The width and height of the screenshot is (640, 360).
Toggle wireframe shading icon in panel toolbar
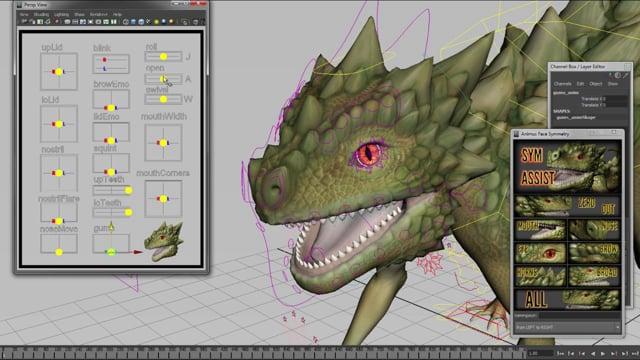point(126,22)
